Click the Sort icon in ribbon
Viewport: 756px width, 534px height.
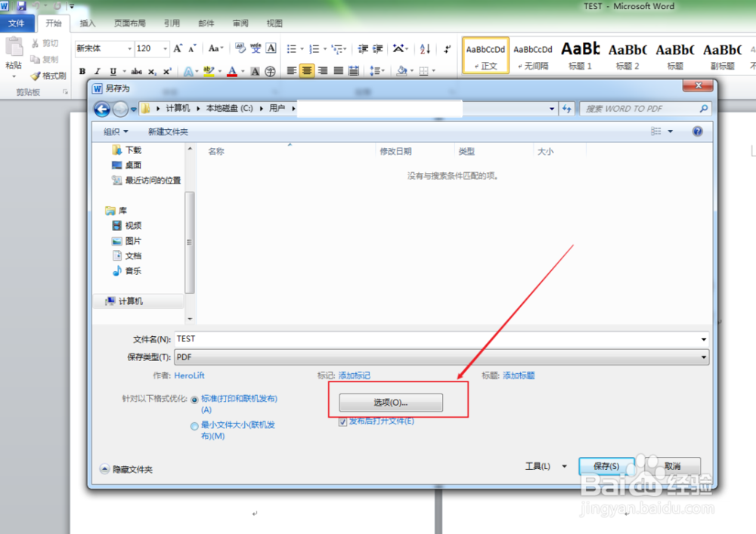pyautogui.click(x=425, y=48)
